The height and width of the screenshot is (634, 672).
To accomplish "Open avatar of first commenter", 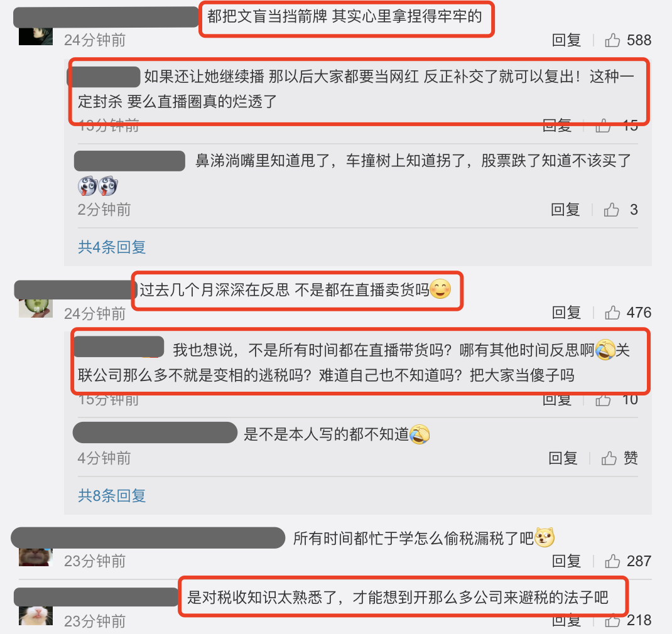I will (36, 36).
